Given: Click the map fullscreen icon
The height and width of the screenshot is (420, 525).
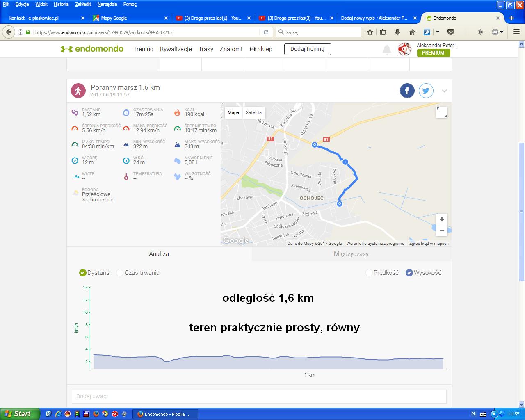Looking at the screenshot, I should click(x=441, y=112).
